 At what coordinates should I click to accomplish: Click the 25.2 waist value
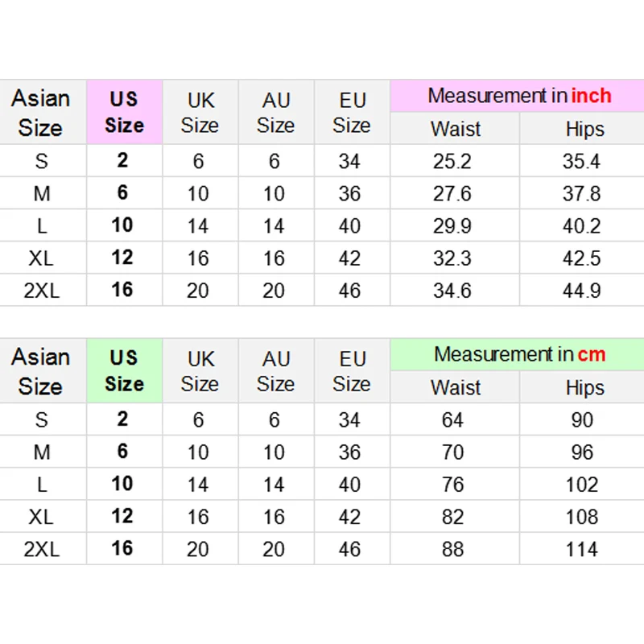452,161
